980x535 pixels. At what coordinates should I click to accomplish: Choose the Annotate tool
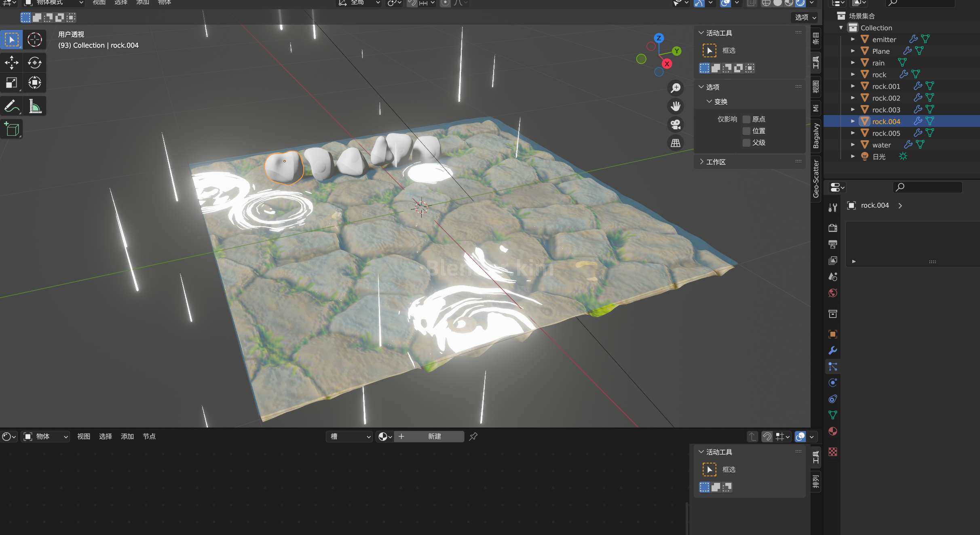pos(11,106)
